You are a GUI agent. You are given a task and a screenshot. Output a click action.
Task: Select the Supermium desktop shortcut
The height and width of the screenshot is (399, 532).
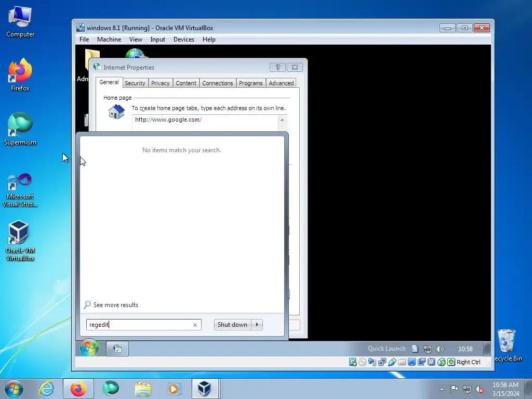coord(20,129)
